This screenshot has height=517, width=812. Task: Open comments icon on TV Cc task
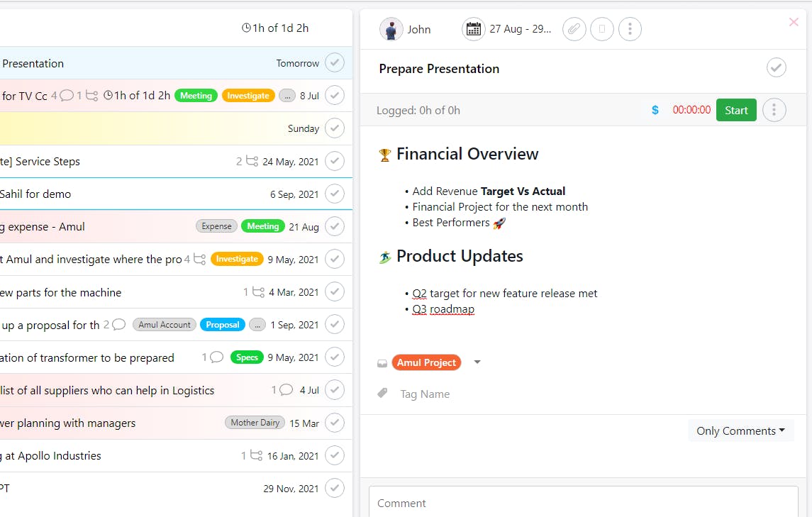66,95
